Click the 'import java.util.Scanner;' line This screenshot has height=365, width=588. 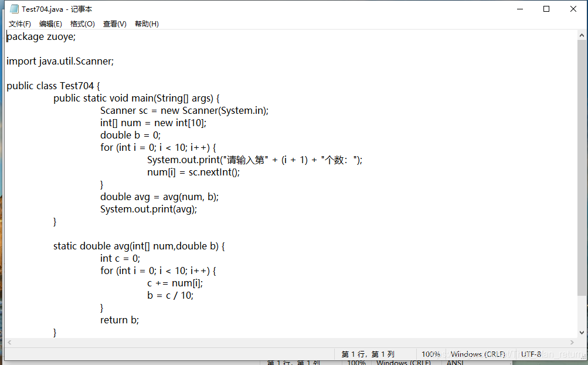tap(60, 61)
